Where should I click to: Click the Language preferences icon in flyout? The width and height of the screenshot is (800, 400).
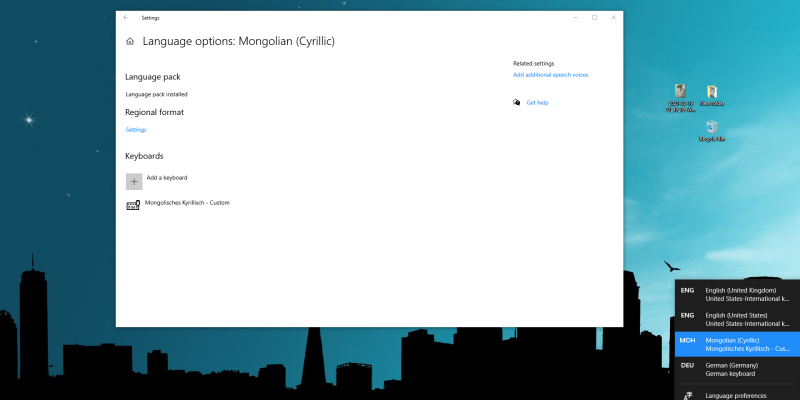click(x=687, y=395)
